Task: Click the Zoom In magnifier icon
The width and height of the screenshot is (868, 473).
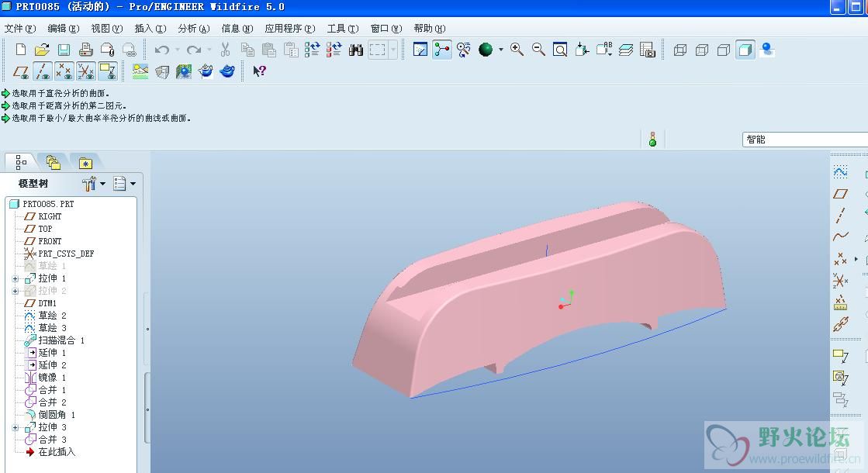Action: pyautogui.click(x=517, y=50)
